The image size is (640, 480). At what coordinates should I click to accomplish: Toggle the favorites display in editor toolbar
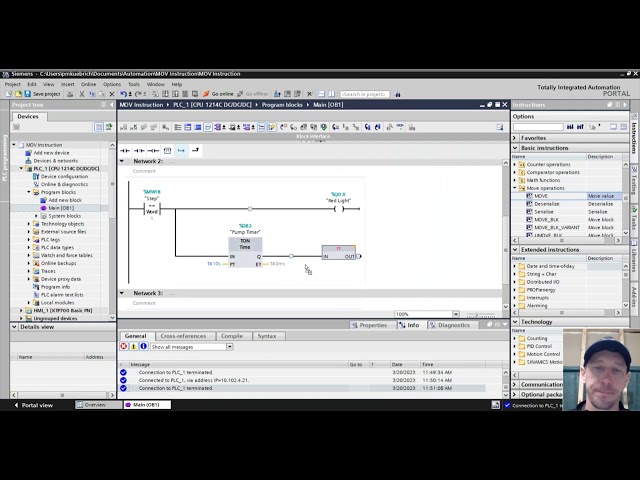(x=271, y=127)
